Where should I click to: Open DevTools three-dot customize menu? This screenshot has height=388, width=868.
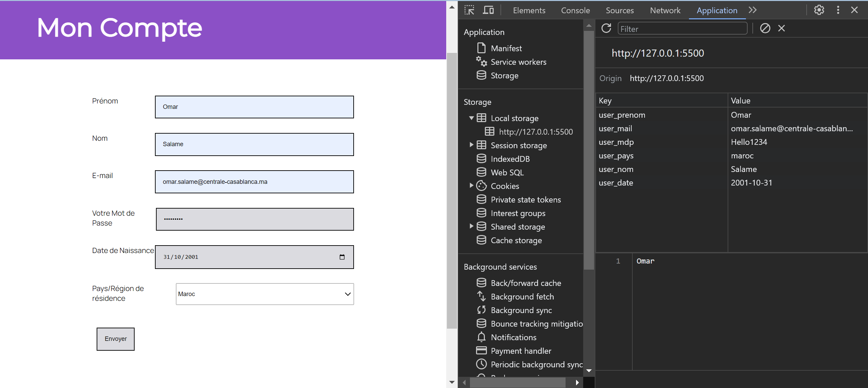pyautogui.click(x=838, y=10)
